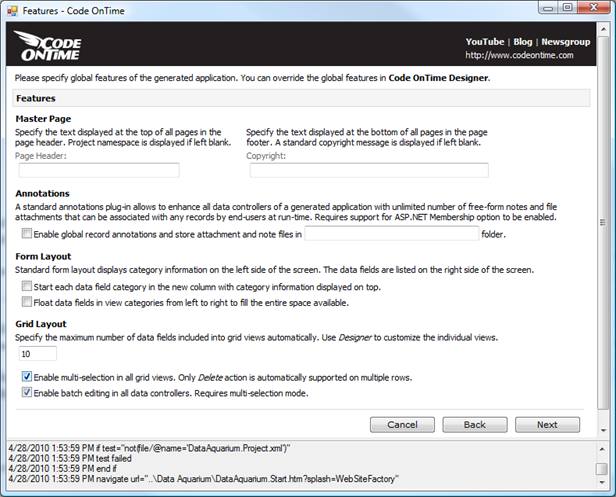Image resolution: width=616 pixels, height=497 pixels.
Task: Click the main page scroll-down arrow
Action: (603, 431)
